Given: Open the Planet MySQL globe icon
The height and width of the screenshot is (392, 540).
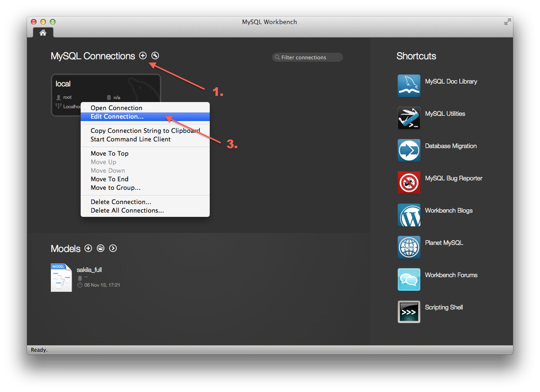Looking at the screenshot, I should [409, 247].
